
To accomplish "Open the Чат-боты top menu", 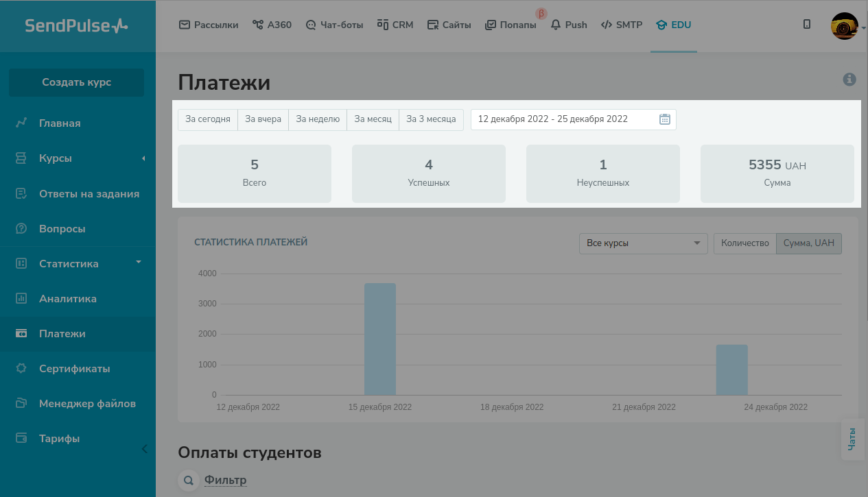I will tap(334, 25).
